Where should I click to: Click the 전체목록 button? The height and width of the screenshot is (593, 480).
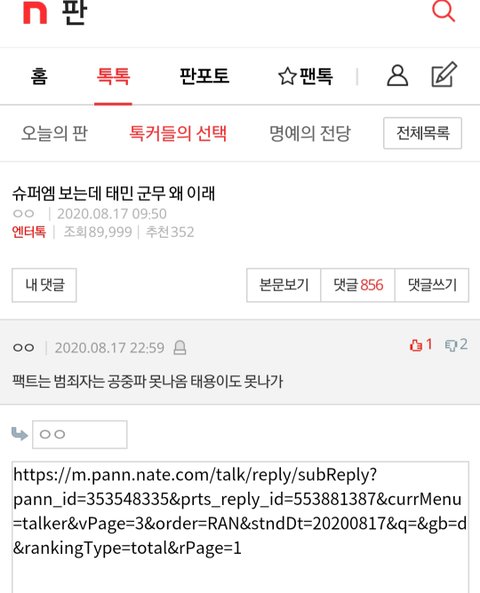point(423,133)
